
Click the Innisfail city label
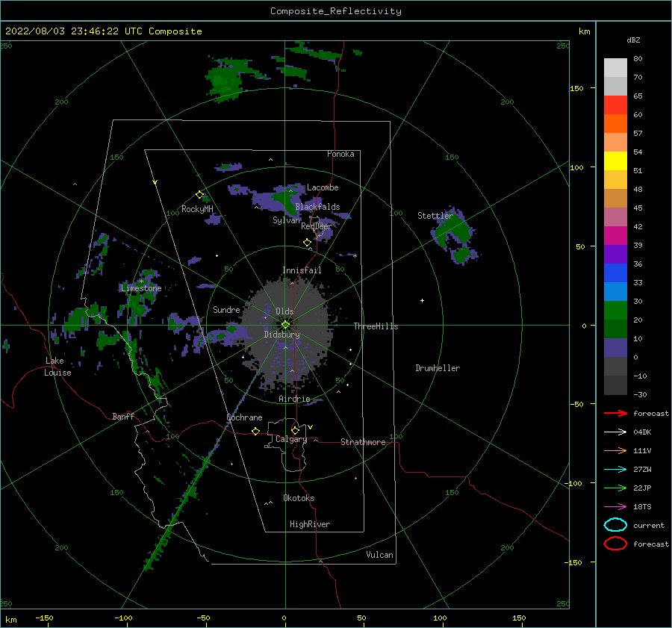pyautogui.click(x=302, y=270)
